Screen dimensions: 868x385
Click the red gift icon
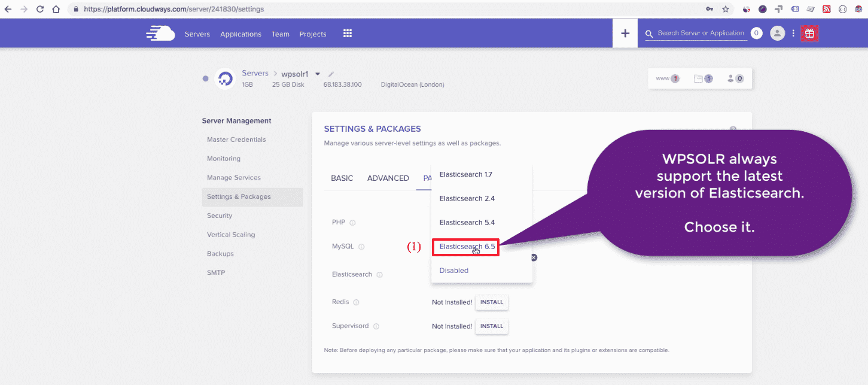[x=809, y=34]
